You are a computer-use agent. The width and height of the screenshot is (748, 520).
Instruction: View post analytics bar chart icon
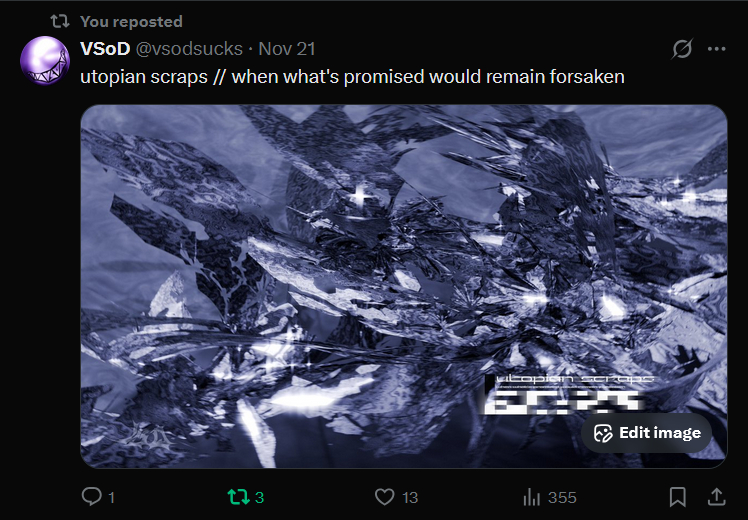tap(531, 497)
